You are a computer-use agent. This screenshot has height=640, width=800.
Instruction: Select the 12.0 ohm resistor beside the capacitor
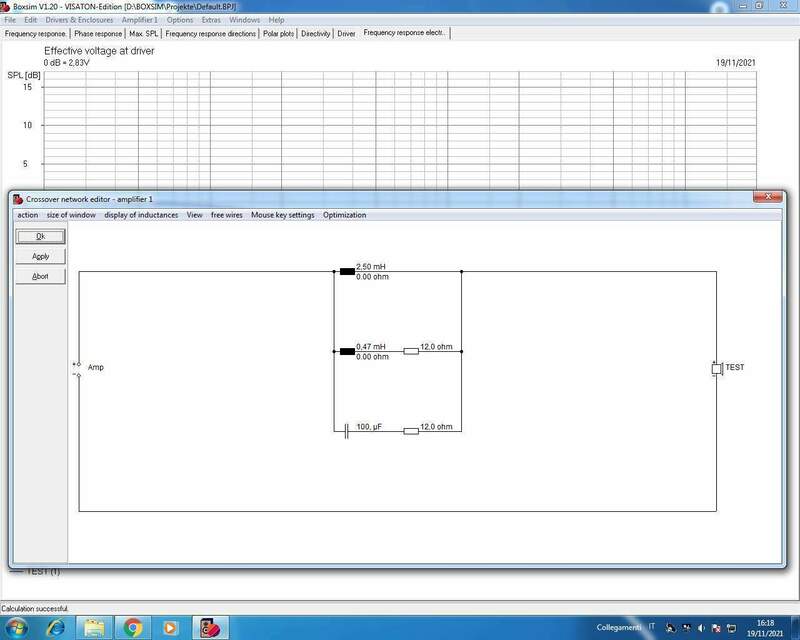[x=410, y=431]
